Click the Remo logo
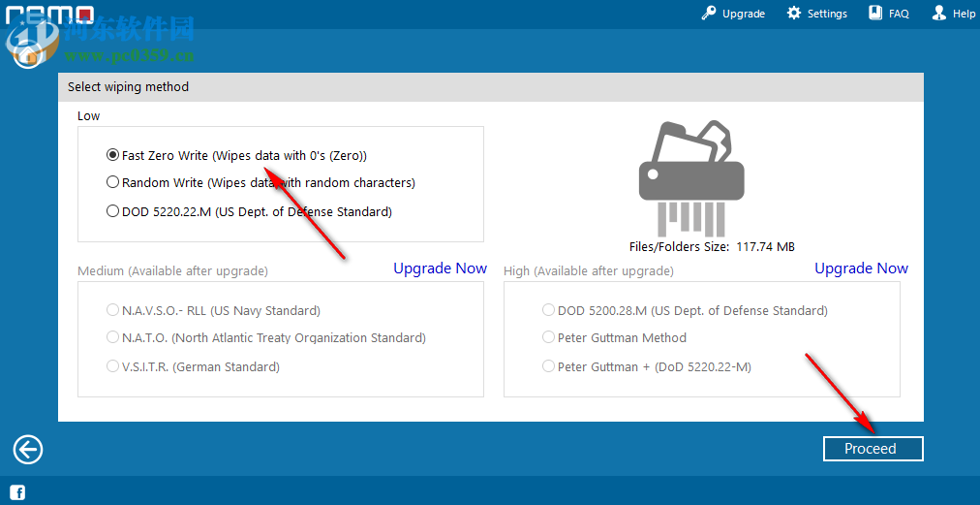This screenshot has width=980, height=505. [x=50, y=14]
